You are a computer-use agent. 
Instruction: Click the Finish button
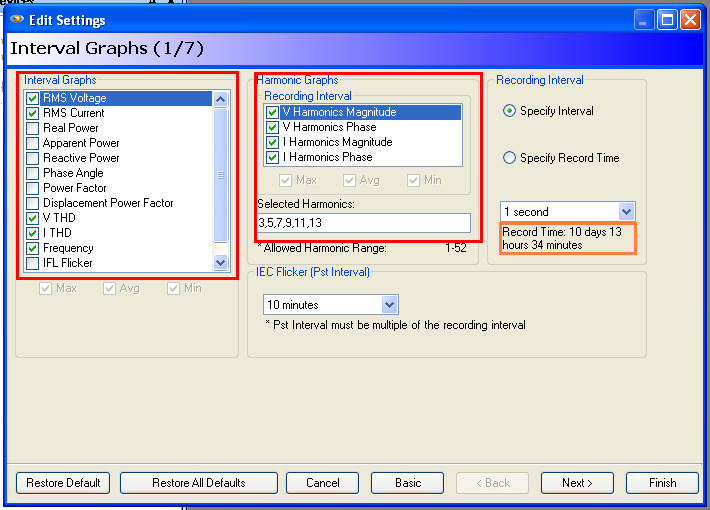662,483
